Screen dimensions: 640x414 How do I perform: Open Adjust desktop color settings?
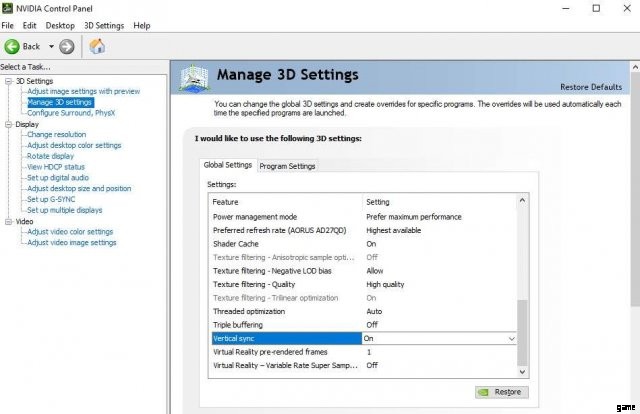[74, 145]
